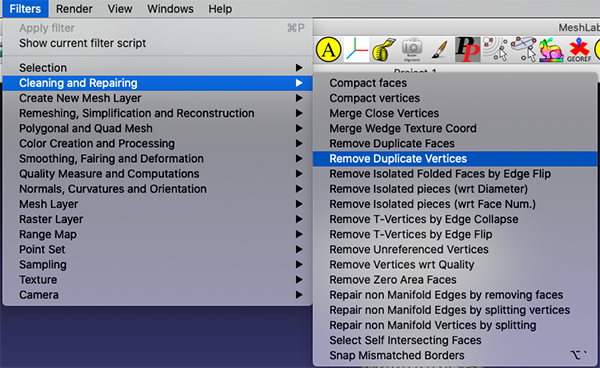Open the GEOREF reference tool
Viewport: 600px width, 368px height.
click(579, 50)
